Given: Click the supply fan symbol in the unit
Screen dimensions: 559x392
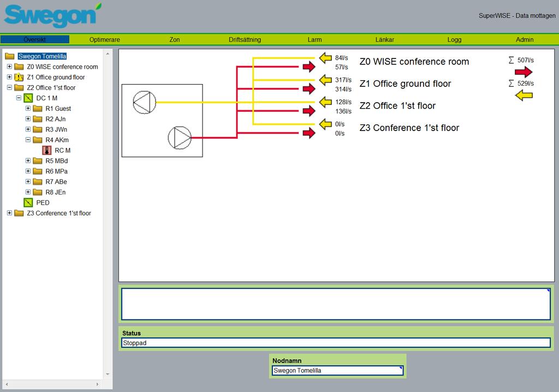Looking at the screenshot, I should (x=180, y=138).
